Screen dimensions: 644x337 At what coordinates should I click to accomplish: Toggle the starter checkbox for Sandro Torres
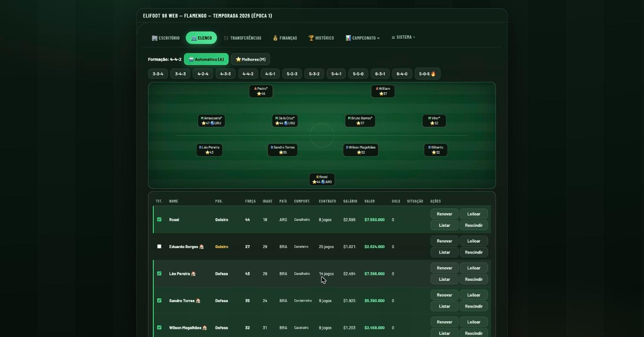tap(159, 300)
